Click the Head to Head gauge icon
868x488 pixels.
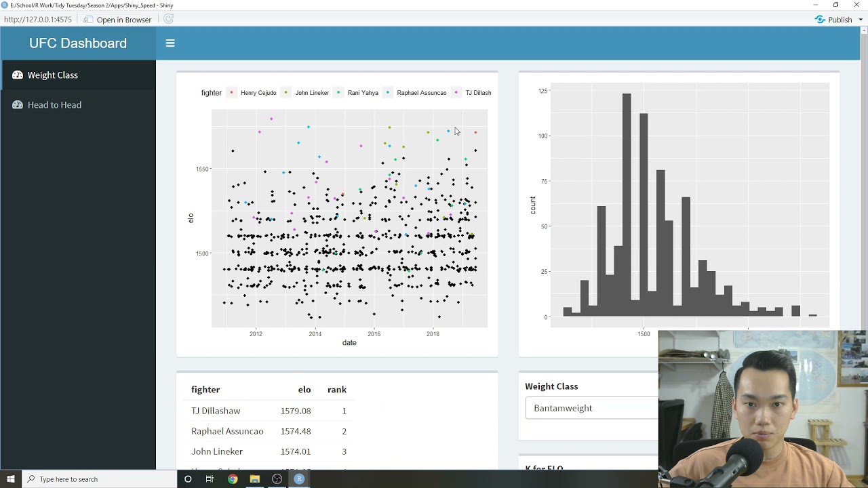click(18, 105)
